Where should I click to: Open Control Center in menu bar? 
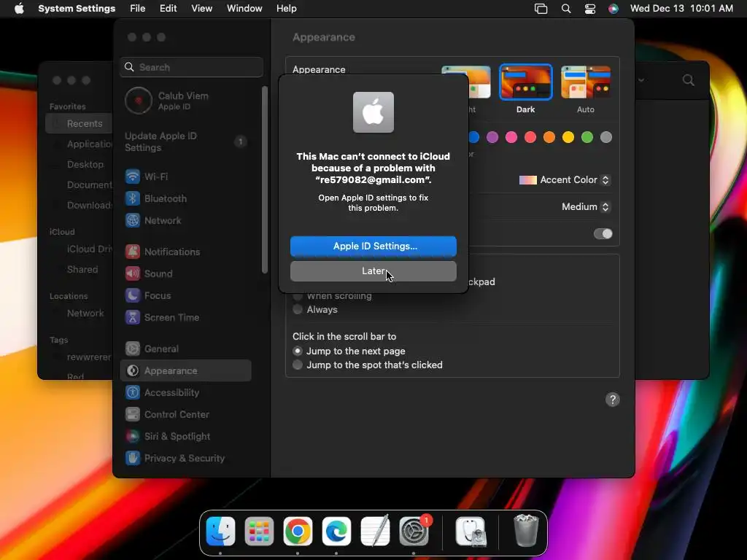pyautogui.click(x=589, y=9)
